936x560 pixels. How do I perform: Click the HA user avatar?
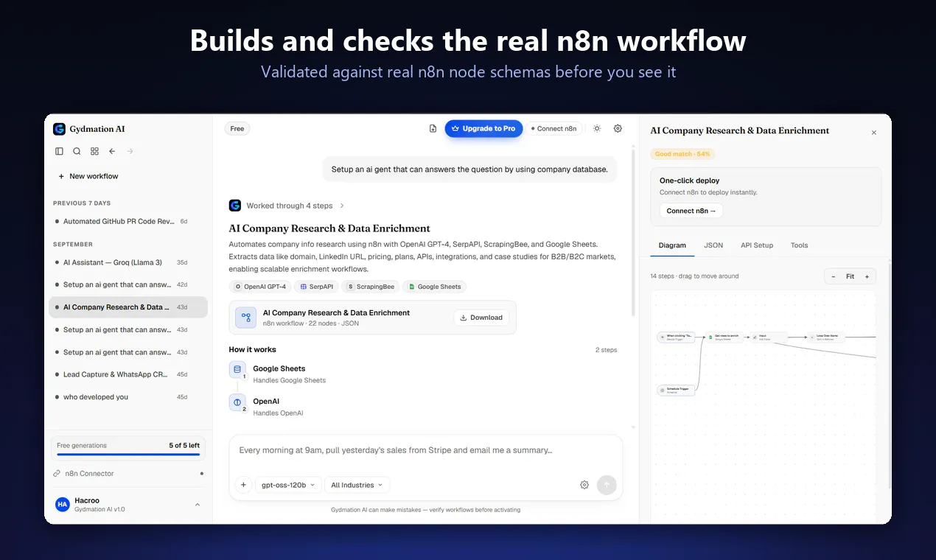tap(63, 505)
